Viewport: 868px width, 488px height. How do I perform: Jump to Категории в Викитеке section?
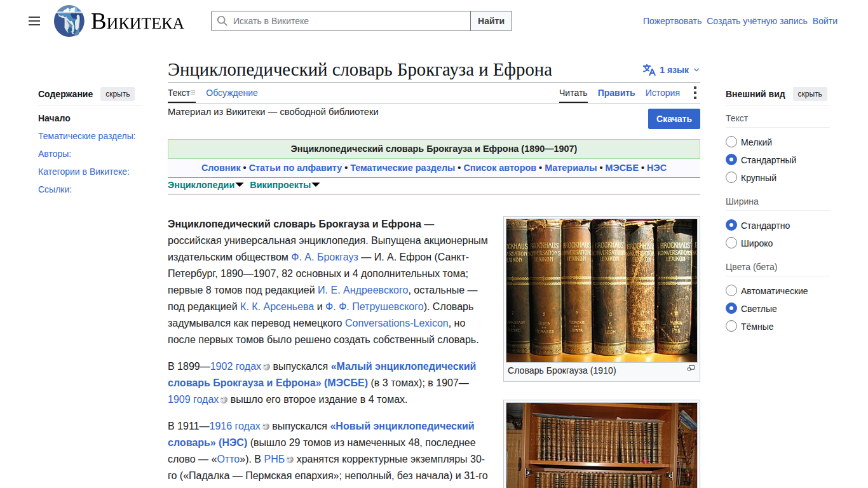(x=84, y=172)
